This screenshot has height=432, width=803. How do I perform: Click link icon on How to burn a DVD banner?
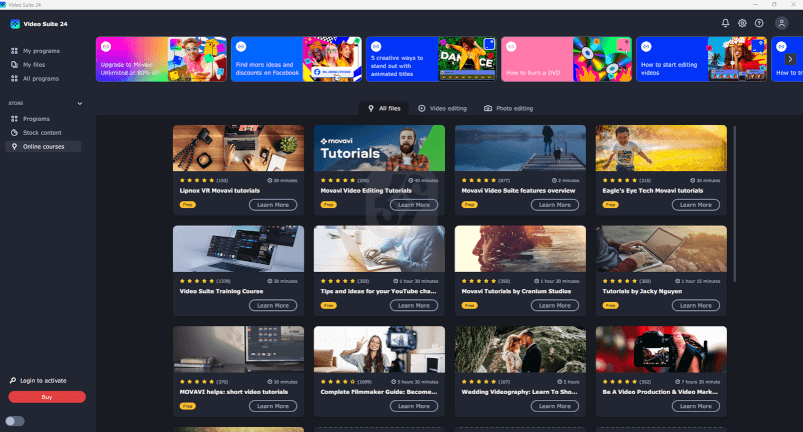511,47
